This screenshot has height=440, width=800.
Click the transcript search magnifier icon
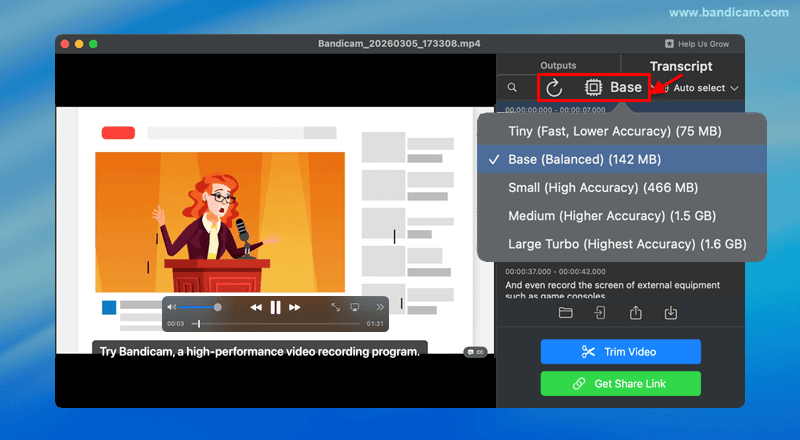pos(512,88)
